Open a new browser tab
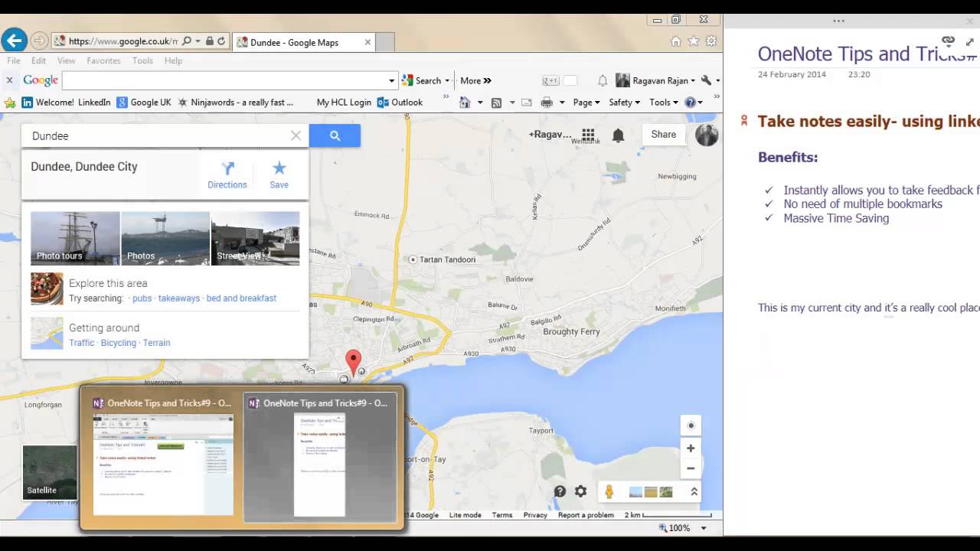Viewport: 980px width, 551px height. click(x=385, y=42)
